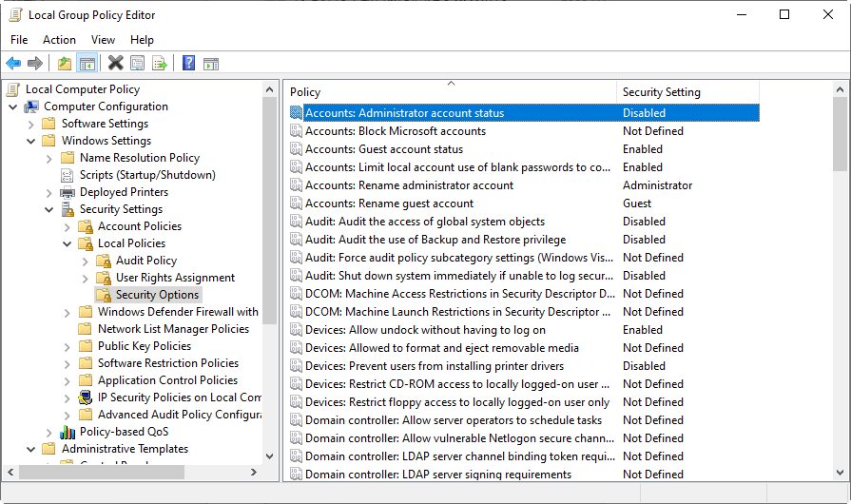Click the Forward arrow toolbar icon
Viewport: 851px width, 504px height.
[x=35, y=64]
